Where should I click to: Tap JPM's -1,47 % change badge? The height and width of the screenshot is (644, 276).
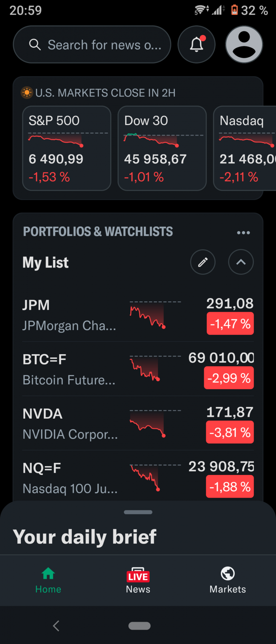pos(230,324)
